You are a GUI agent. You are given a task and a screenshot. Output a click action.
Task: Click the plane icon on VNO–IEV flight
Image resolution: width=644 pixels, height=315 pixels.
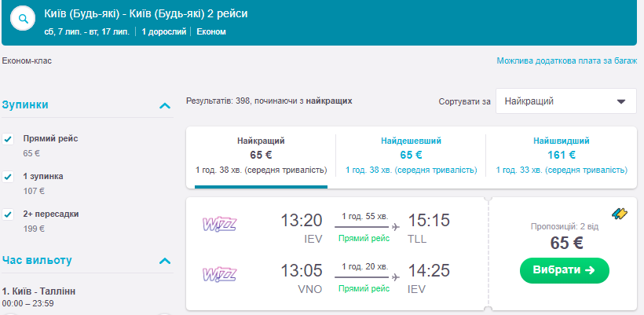pos(395,277)
